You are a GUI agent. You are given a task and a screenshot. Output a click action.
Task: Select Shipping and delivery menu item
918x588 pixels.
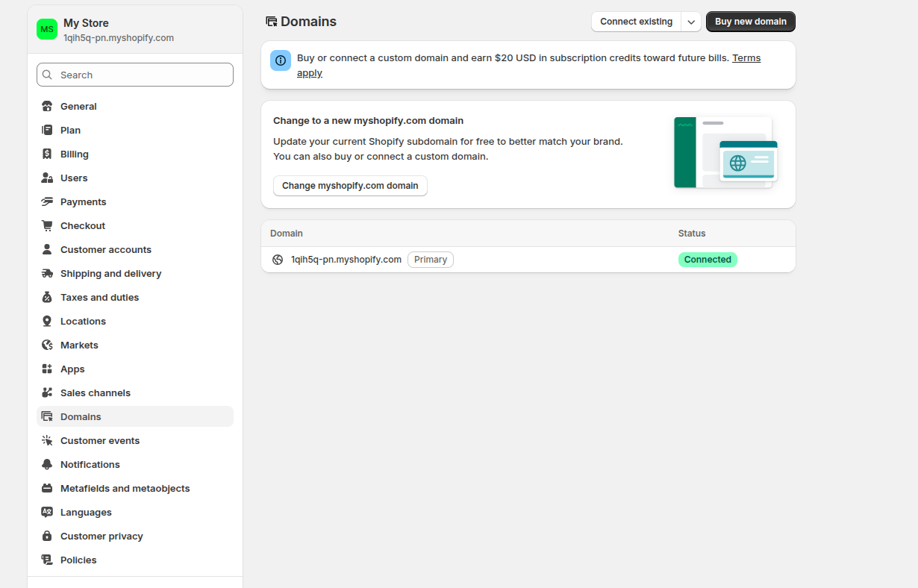coord(135,273)
